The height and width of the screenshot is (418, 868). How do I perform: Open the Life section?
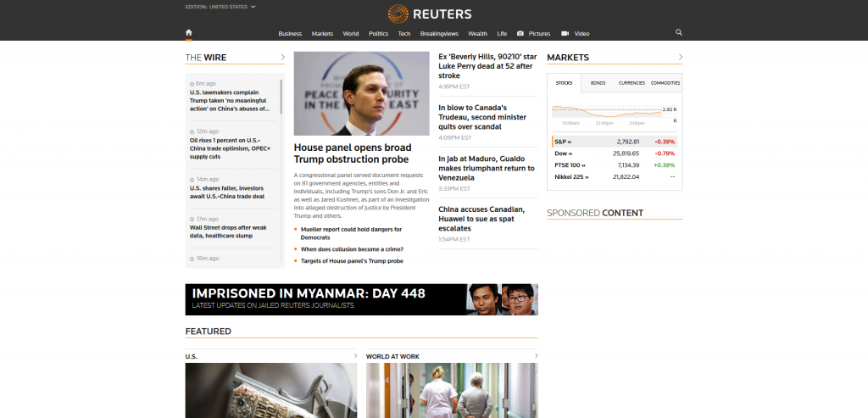click(502, 34)
